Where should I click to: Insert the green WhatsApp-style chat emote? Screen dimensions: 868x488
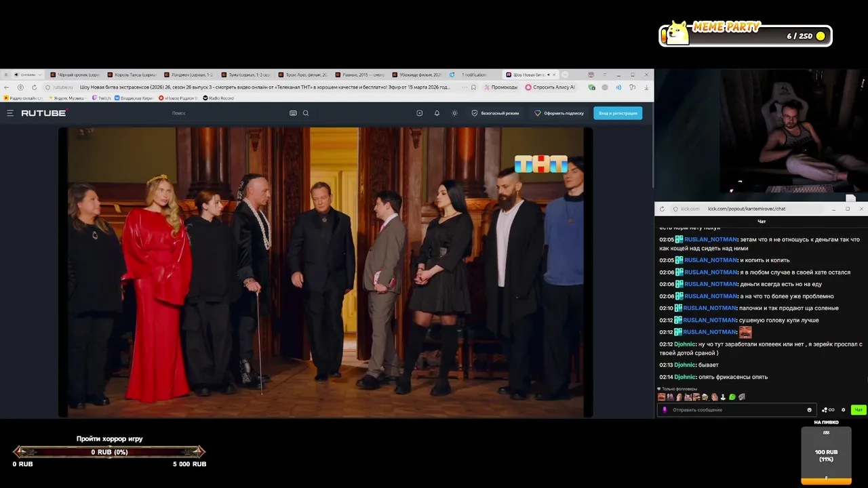click(732, 396)
